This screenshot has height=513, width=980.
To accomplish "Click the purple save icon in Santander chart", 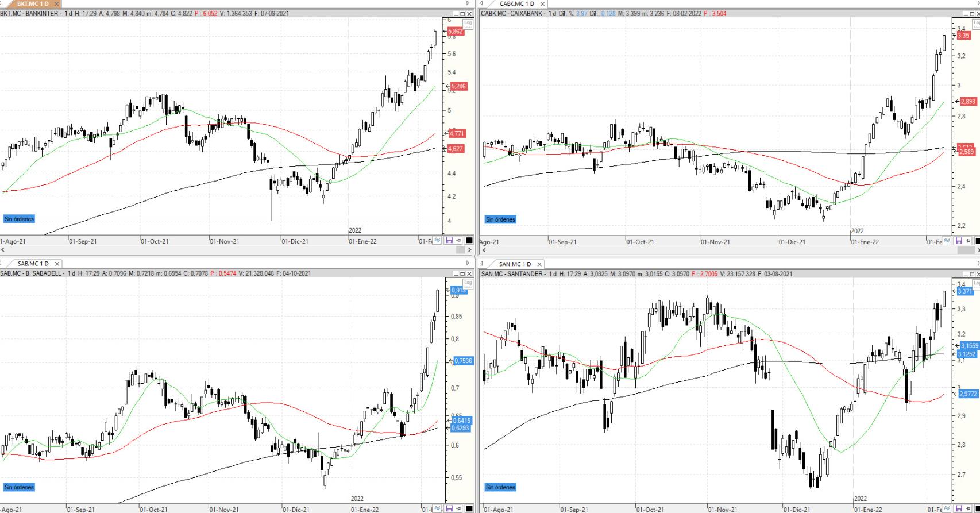I will click(958, 508).
